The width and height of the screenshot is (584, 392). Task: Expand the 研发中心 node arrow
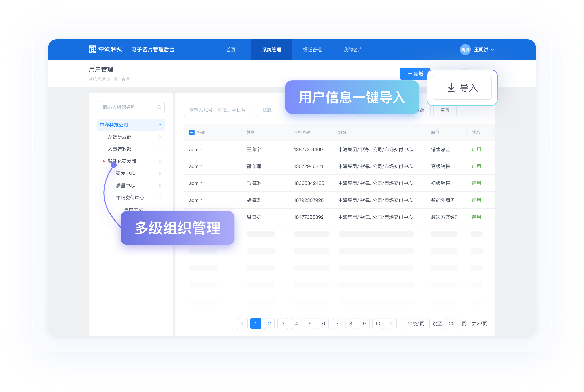tap(160, 173)
